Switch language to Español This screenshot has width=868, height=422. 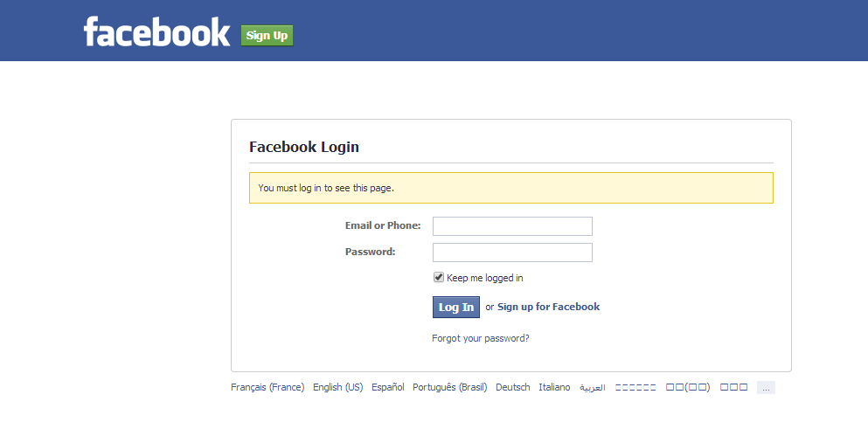click(387, 387)
